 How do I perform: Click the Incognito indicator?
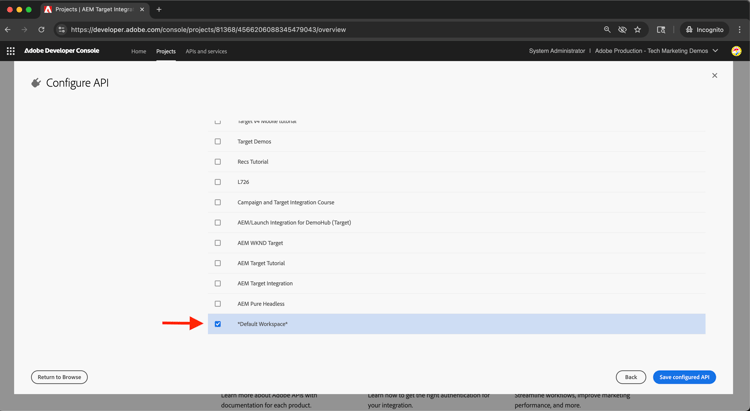[705, 30]
